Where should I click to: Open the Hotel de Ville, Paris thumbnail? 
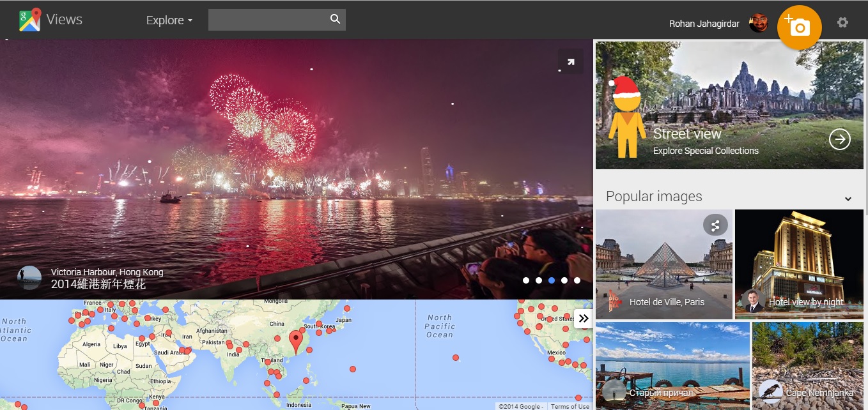663,264
